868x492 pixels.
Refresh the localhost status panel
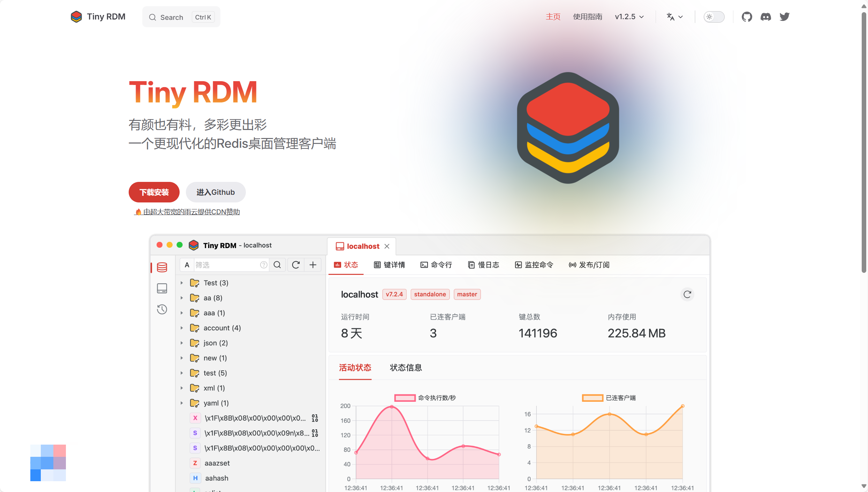(x=687, y=294)
